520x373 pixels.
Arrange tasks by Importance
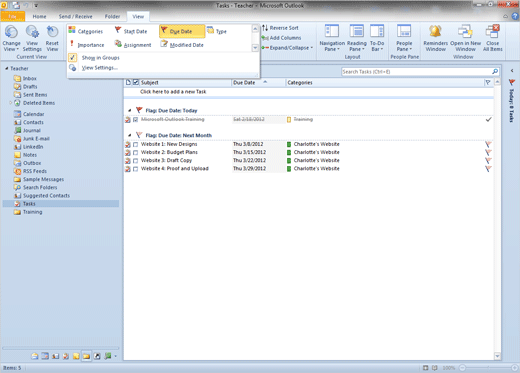(86, 45)
